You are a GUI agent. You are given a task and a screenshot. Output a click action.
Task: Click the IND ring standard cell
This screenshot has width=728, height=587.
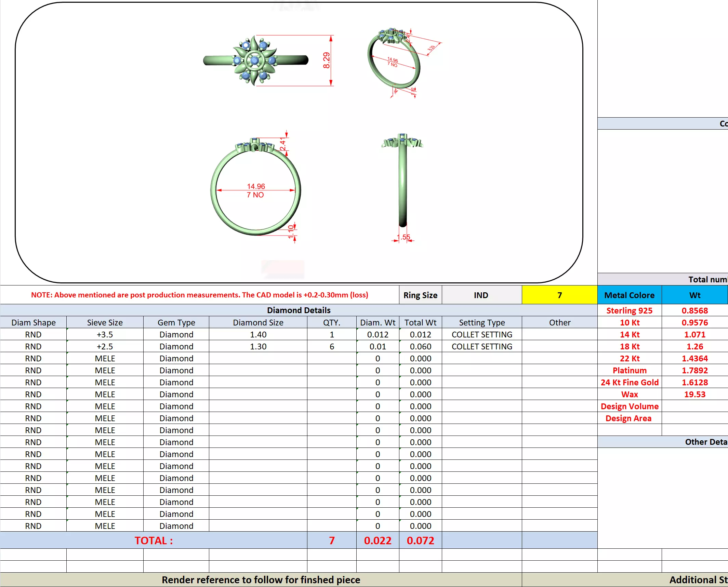[x=481, y=295]
